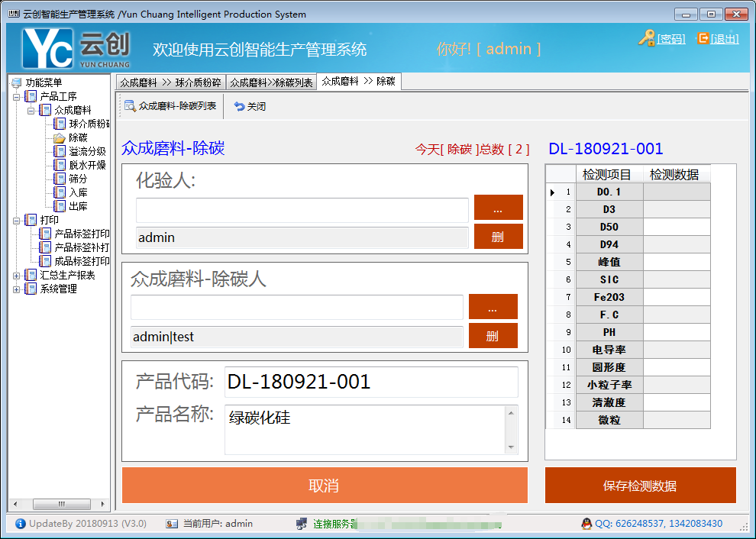Click the blue undo arrow close icon
This screenshot has width=756, height=539.
(x=239, y=107)
